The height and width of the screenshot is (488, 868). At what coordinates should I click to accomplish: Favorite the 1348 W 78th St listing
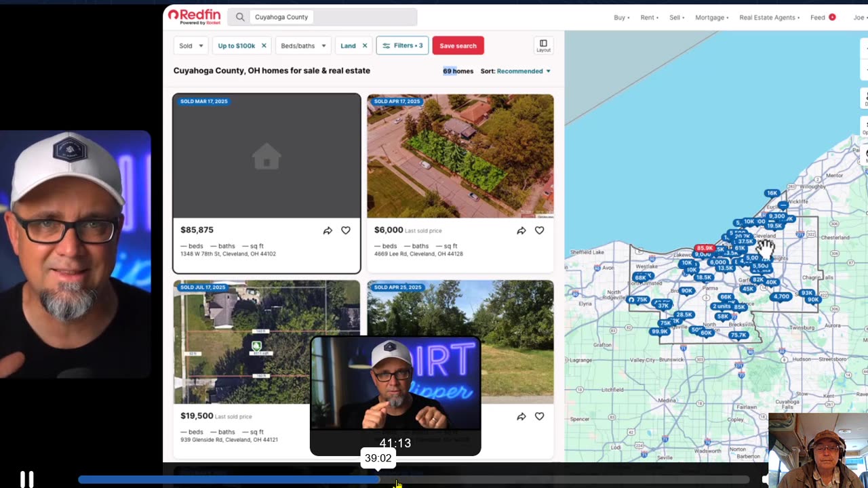[x=346, y=230]
